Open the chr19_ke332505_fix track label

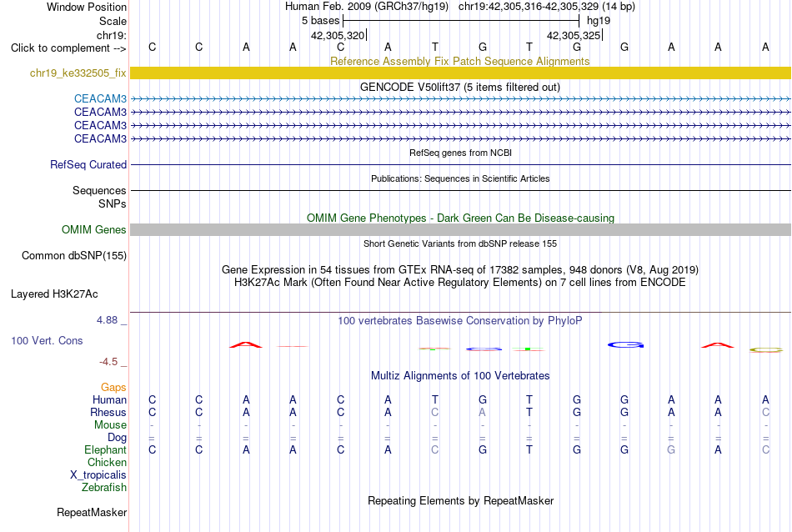[x=78, y=73]
